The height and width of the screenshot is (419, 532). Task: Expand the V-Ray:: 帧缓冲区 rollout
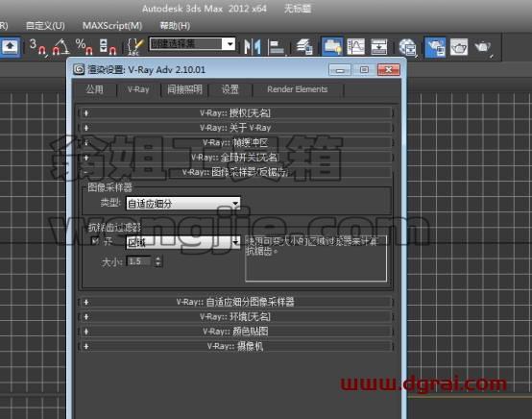[236, 142]
